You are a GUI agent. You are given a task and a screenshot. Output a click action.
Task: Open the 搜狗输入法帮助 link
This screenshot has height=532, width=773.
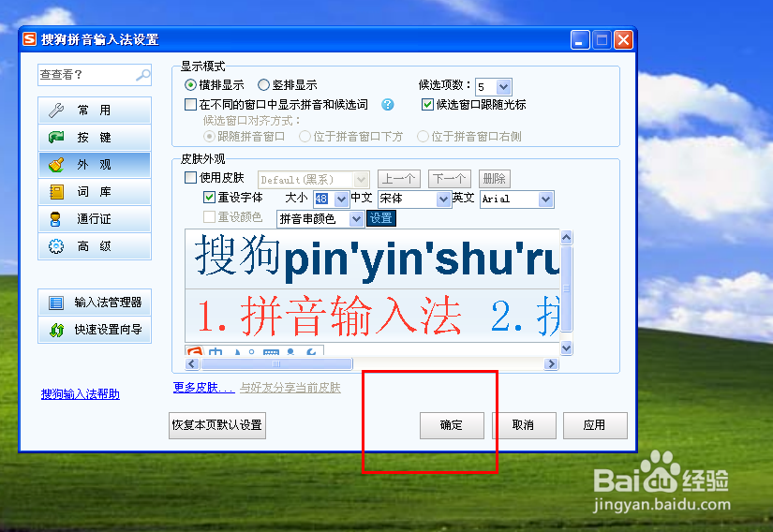point(81,394)
